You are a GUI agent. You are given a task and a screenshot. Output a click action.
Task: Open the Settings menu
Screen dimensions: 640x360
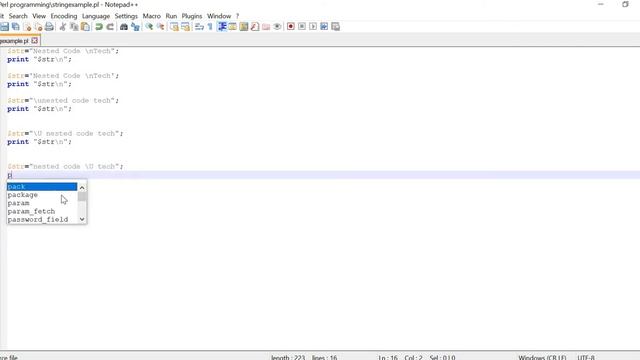126,16
